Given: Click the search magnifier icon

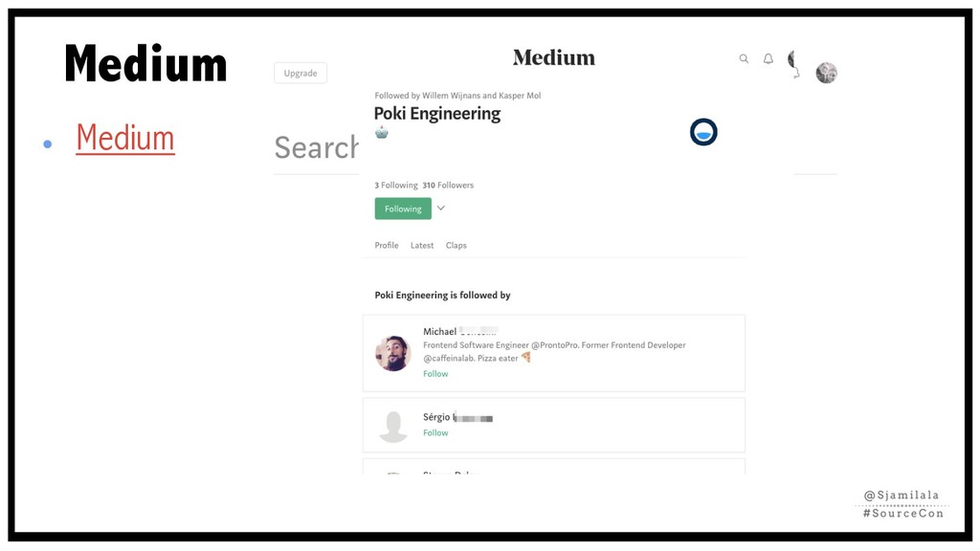Looking at the screenshot, I should (744, 59).
